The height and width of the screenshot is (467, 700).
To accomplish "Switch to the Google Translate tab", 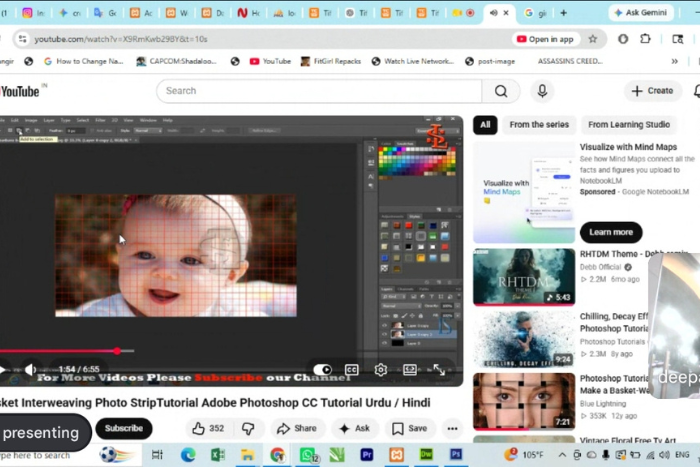I will [x=105, y=13].
